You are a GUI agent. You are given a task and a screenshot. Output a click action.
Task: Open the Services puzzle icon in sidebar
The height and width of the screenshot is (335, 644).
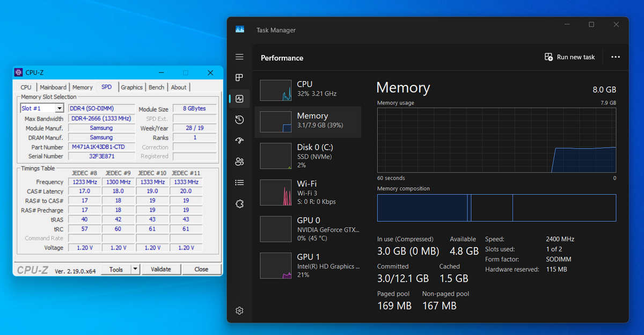(x=239, y=203)
